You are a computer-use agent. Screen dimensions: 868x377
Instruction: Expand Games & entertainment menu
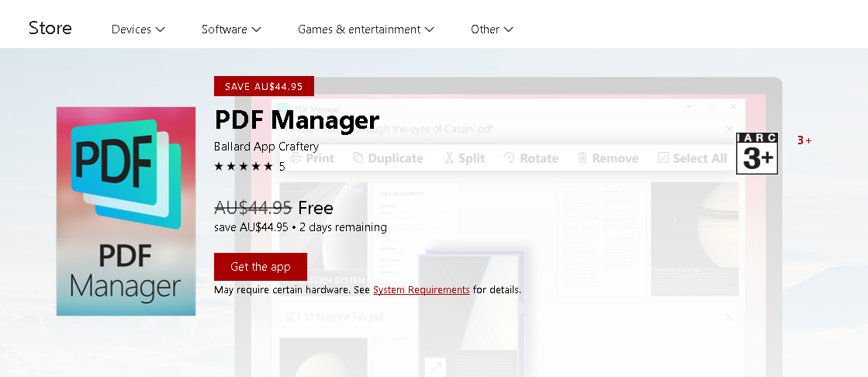point(365,29)
